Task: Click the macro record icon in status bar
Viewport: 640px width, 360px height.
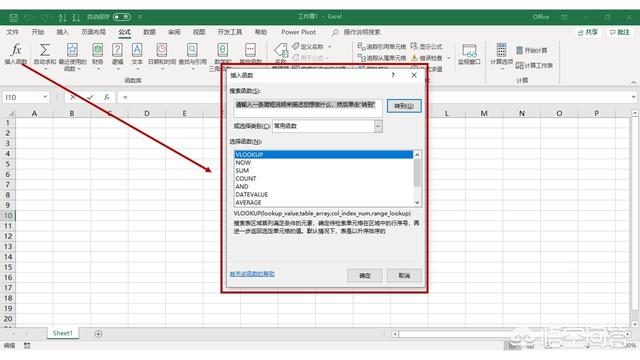Action: pyautogui.click(x=27, y=346)
